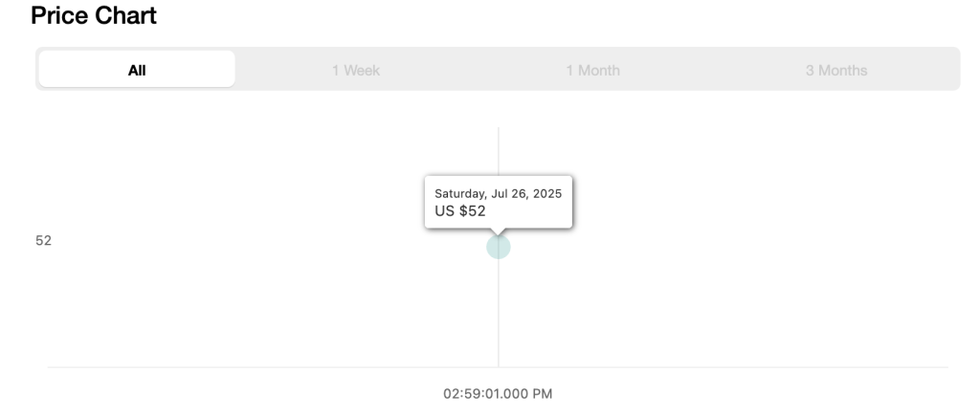Click the tooltip's downward pointer arrow

[498, 231]
